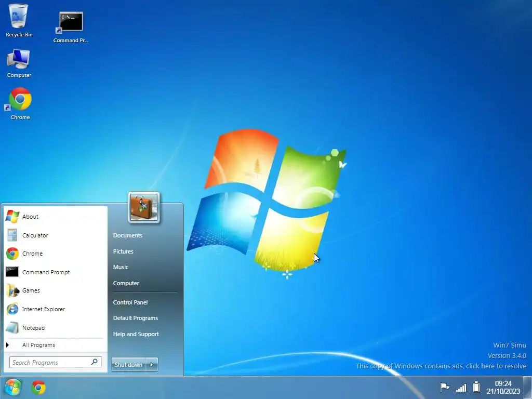Image resolution: width=532 pixels, height=399 pixels.
Task: Open Default Programs from Start menu
Action: 136,318
